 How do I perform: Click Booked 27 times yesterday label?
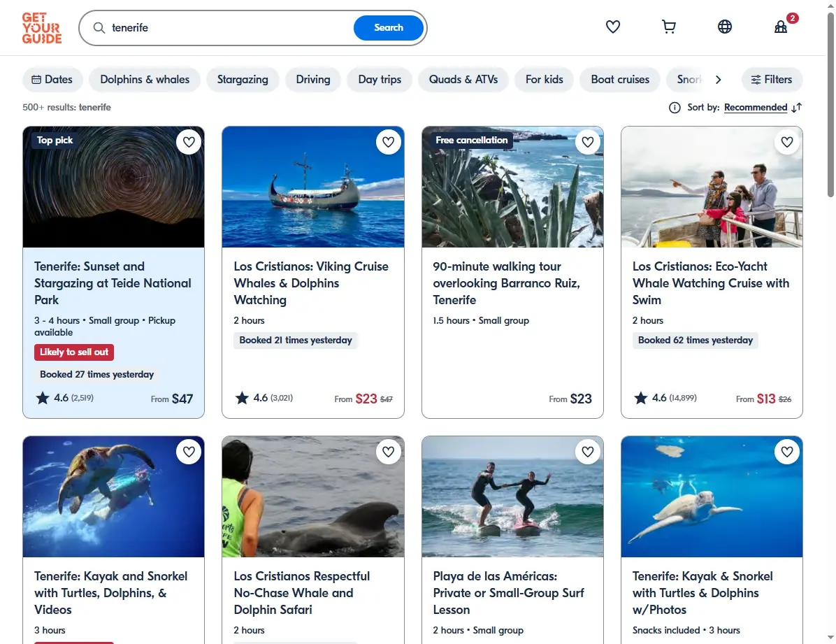click(x=96, y=375)
